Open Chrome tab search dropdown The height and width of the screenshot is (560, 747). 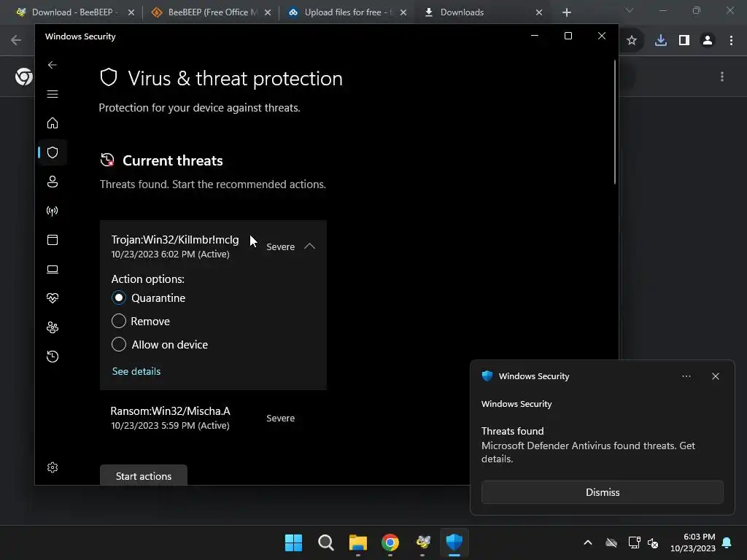(x=630, y=10)
